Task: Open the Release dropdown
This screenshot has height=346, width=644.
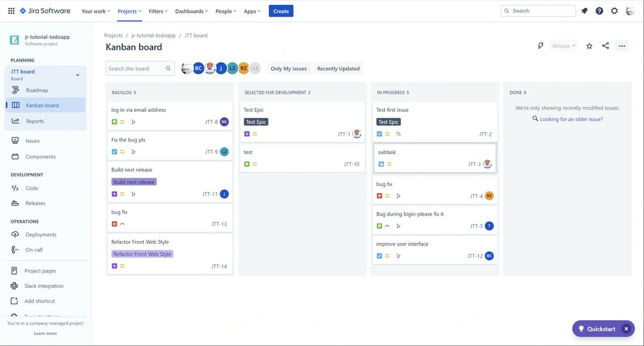Action: tap(563, 46)
